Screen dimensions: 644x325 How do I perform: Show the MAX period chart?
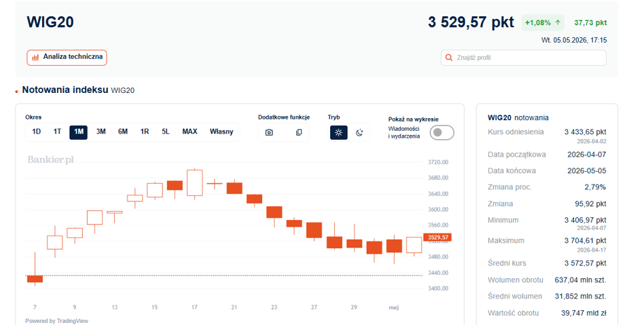click(190, 132)
